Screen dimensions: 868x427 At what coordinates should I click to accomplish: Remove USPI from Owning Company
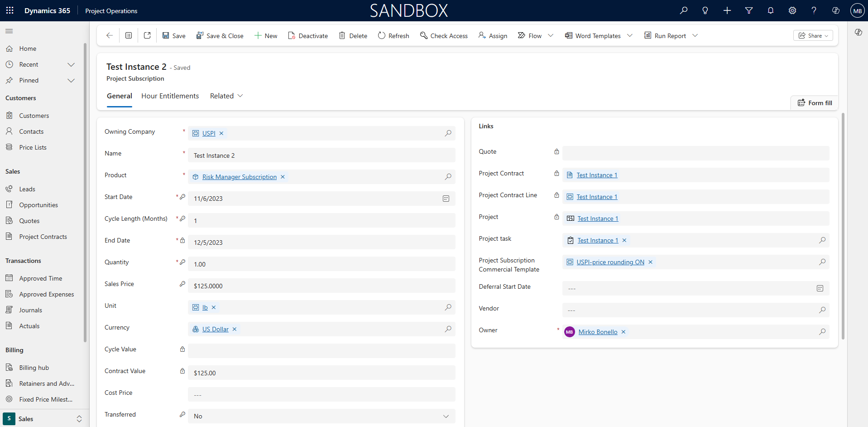coord(221,133)
